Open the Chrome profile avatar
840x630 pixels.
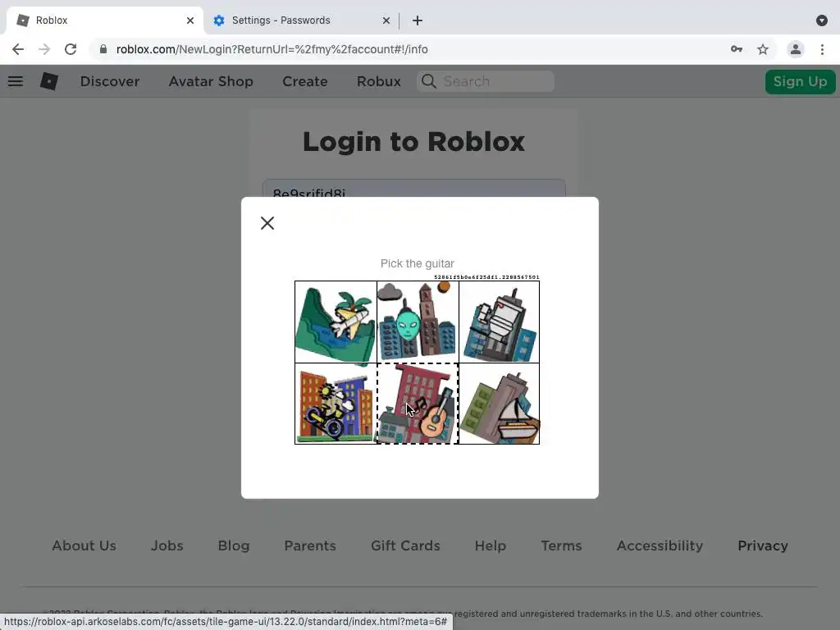coord(796,49)
